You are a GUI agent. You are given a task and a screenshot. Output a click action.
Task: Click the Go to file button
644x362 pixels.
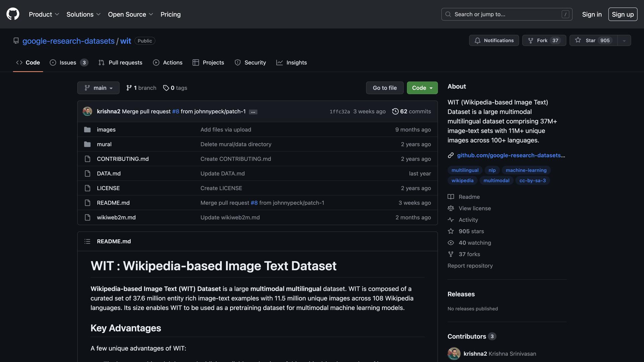tap(384, 88)
